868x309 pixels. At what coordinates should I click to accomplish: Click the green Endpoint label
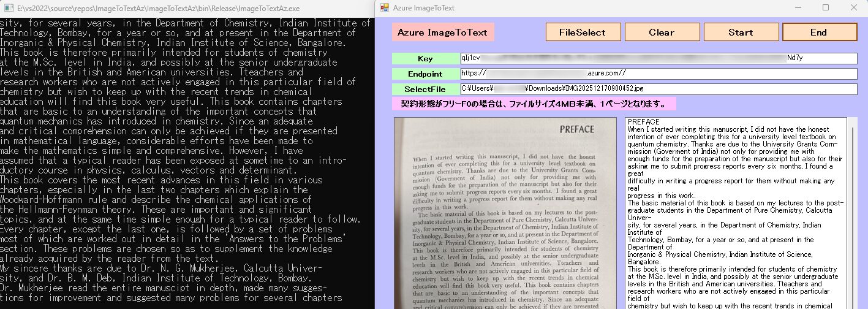(x=425, y=74)
